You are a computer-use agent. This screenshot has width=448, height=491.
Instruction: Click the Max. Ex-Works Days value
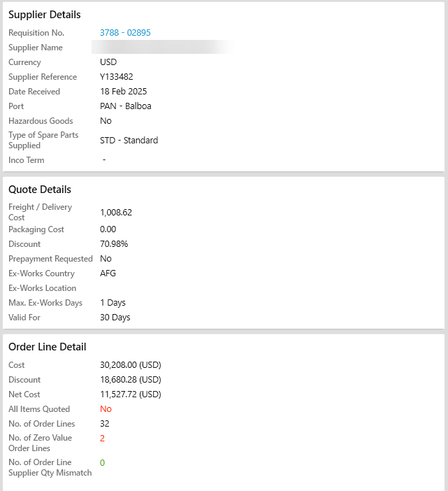(113, 303)
